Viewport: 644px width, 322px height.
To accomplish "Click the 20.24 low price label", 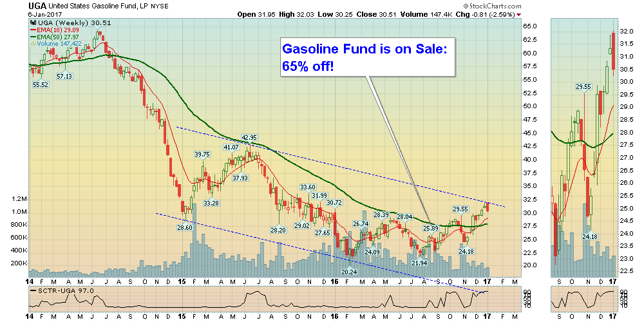I will tap(350, 272).
